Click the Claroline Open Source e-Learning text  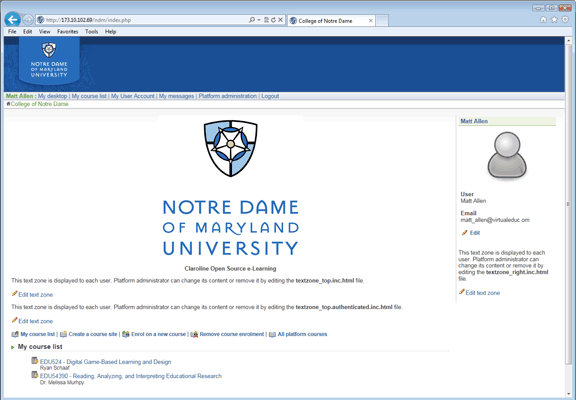tap(230, 269)
